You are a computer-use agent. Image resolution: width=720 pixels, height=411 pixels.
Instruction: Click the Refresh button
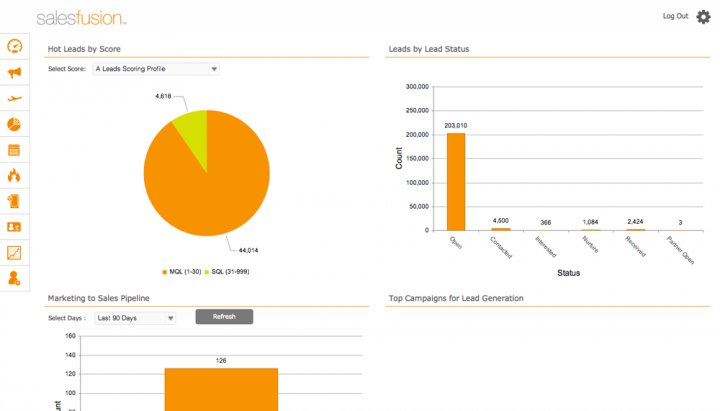click(224, 316)
